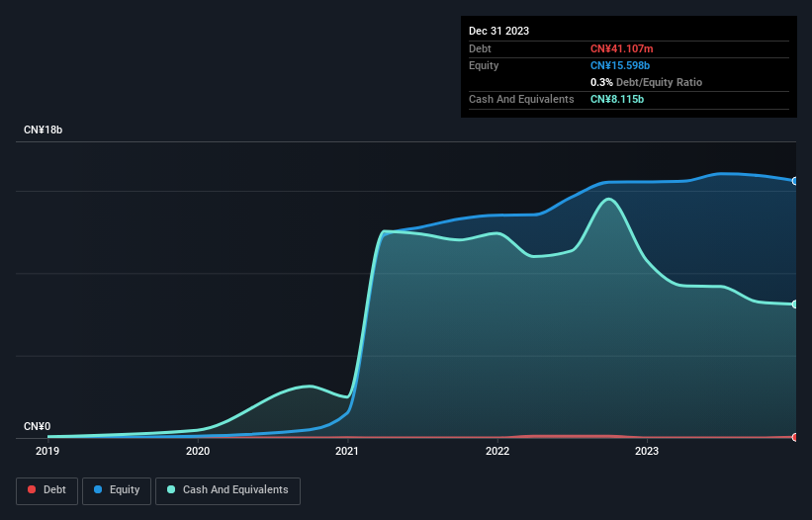Viewport: 812px width, 520px height.
Task: Click the teal Cash endpoint marker
Action: [795, 304]
